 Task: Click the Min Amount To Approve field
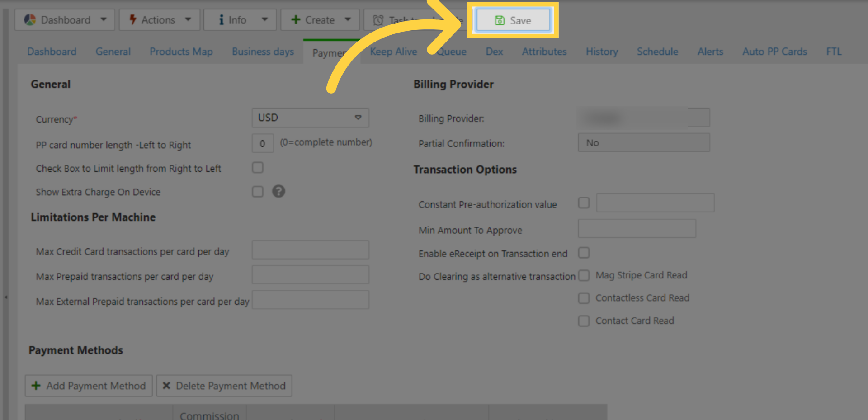click(x=637, y=229)
